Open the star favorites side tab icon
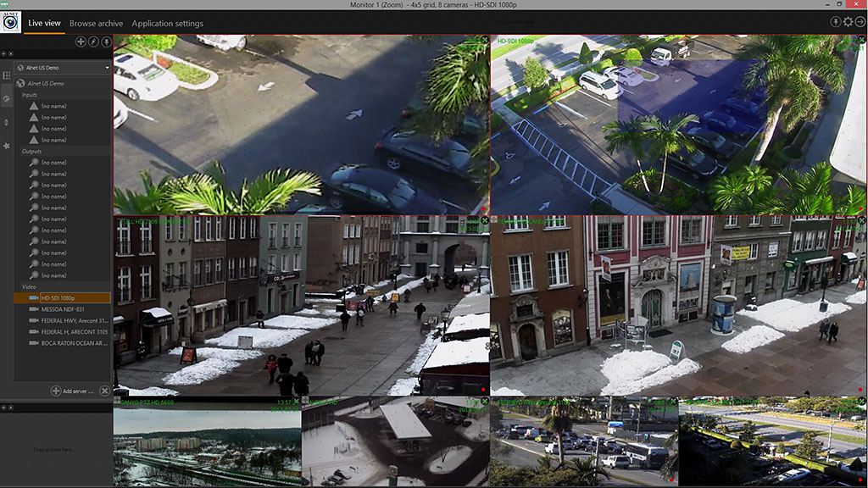The image size is (868, 488). [x=7, y=146]
